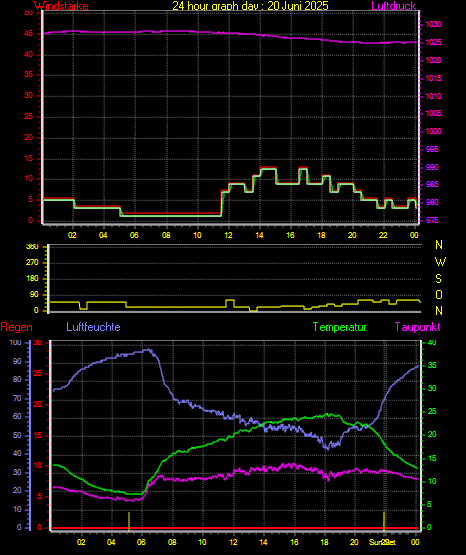The image size is (466, 555).
Task: Click the 975 value on the pressure axis
Action: (432, 220)
